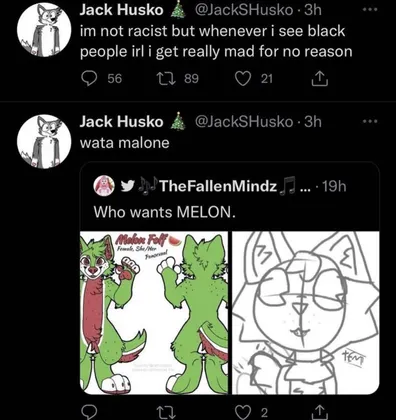396x420 pixels.
Task: Share the 'wata malone' tweet
Action: click(319, 412)
